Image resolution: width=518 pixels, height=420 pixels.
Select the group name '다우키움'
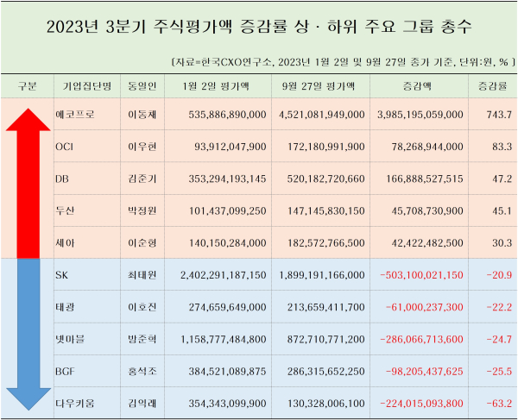point(75,404)
